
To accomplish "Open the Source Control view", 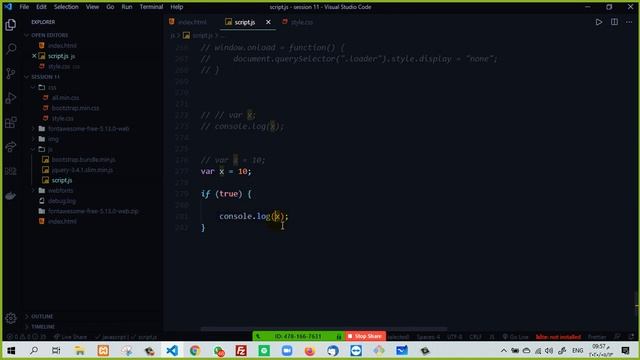I will coord(11,73).
